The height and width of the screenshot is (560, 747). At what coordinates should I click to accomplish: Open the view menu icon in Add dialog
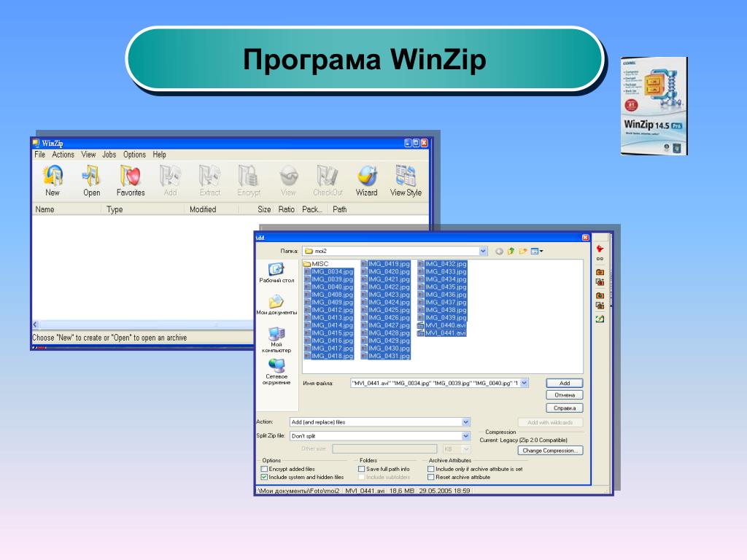(x=537, y=251)
